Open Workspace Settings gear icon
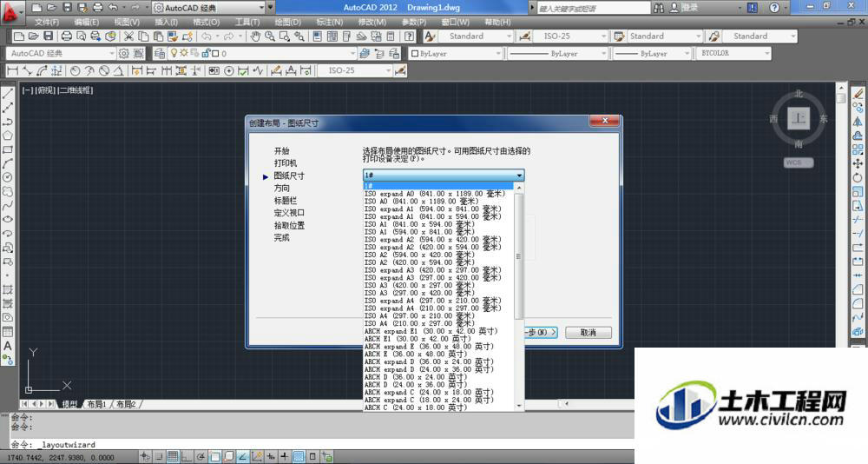Image resolution: width=868 pixels, height=464 pixels. (124, 53)
